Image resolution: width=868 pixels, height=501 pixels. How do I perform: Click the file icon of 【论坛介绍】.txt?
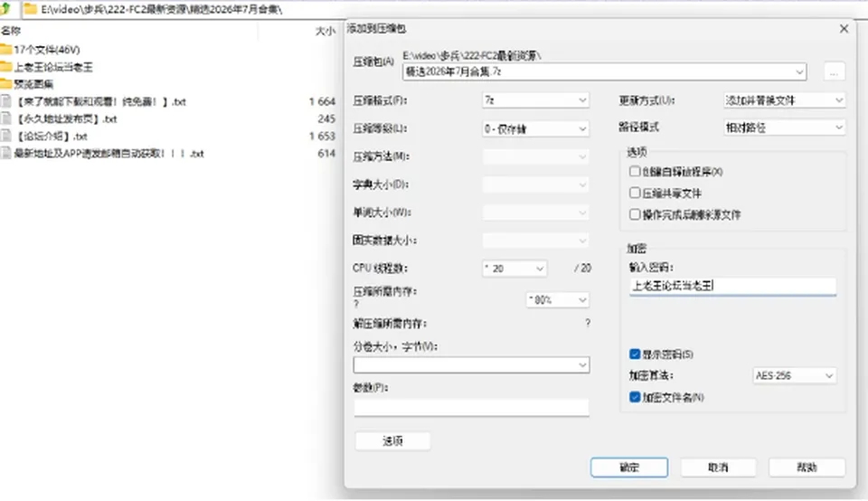click(6, 136)
